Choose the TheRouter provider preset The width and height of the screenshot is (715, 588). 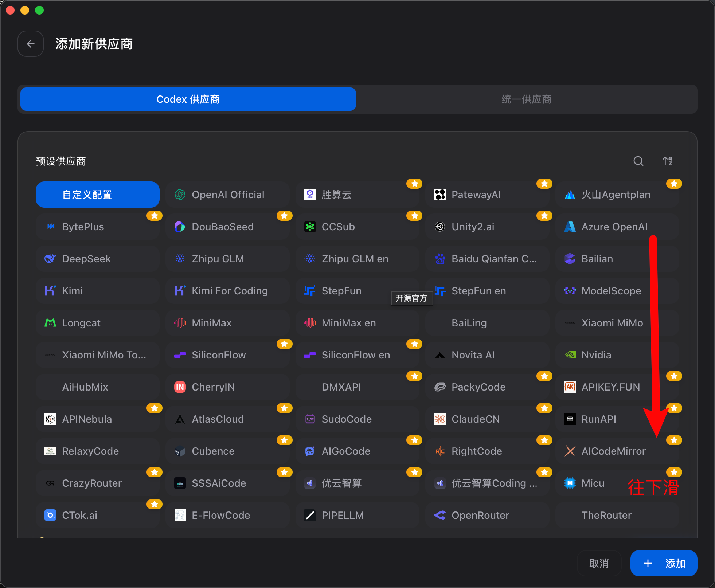[617, 515]
